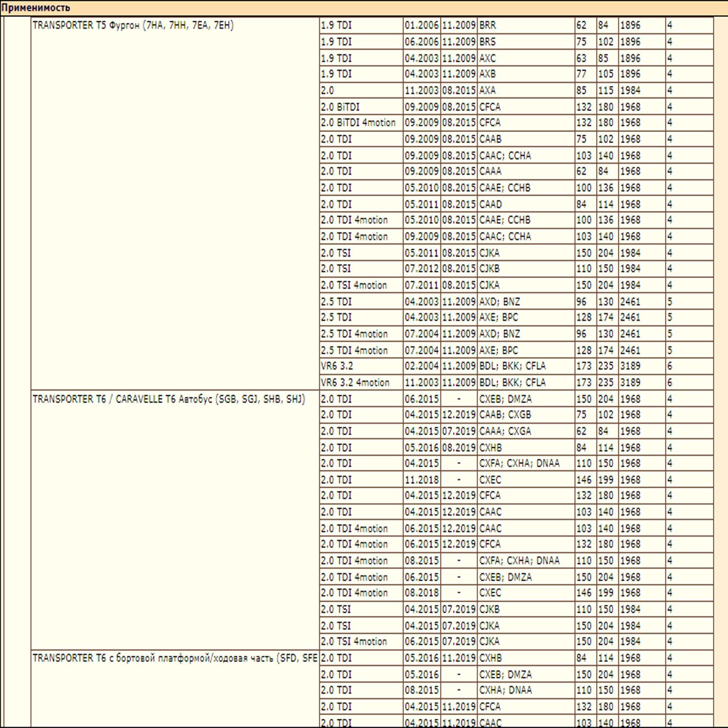The width and height of the screenshot is (728, 728).
Task: Click the AXB engine code cell
Action: click(488, 74)
